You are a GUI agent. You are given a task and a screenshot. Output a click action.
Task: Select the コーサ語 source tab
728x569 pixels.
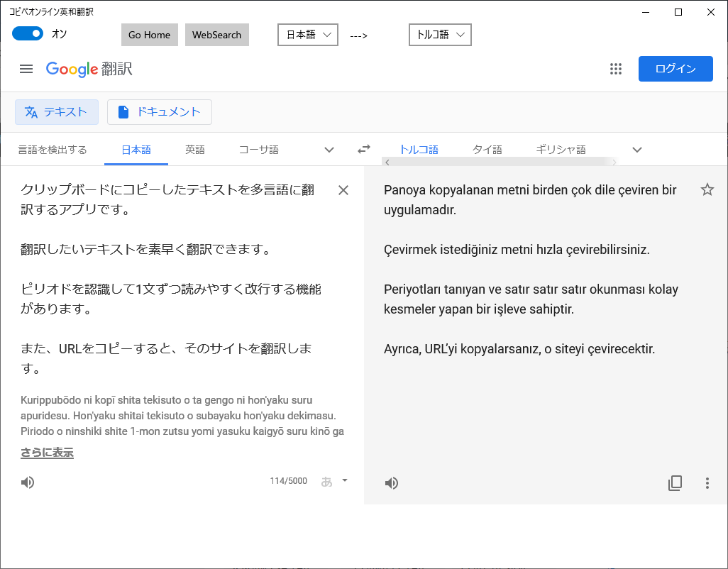[x=258, y=150]
